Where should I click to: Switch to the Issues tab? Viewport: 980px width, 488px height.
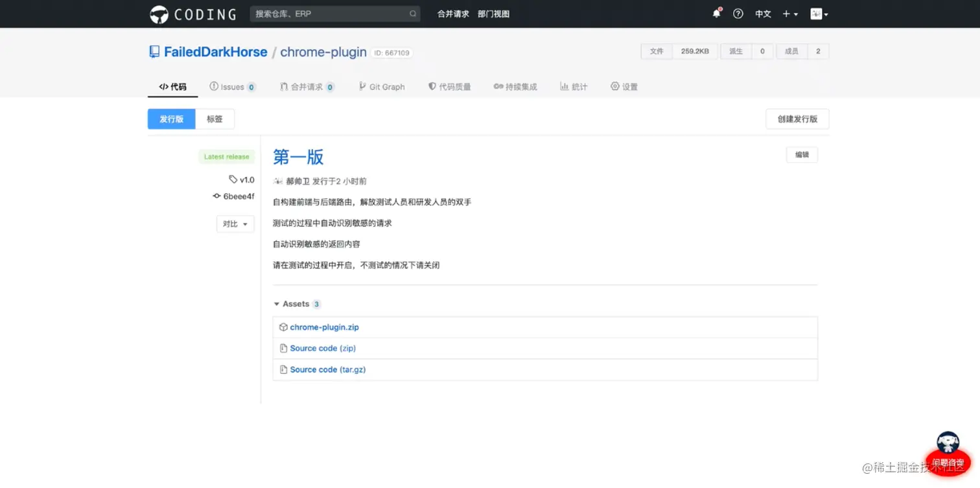(233, 87)
